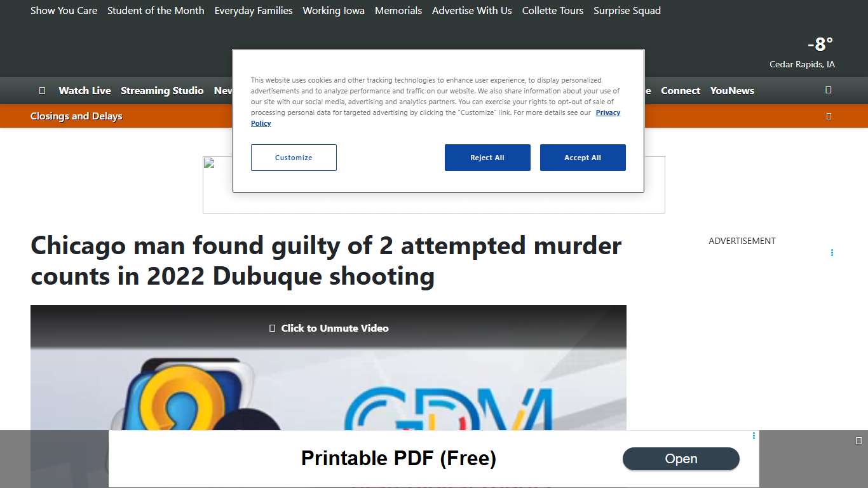Open the Privacy Policy link
Image resolution: width=868 pixels, height=488 pixels.
click(x=608, y=112)
